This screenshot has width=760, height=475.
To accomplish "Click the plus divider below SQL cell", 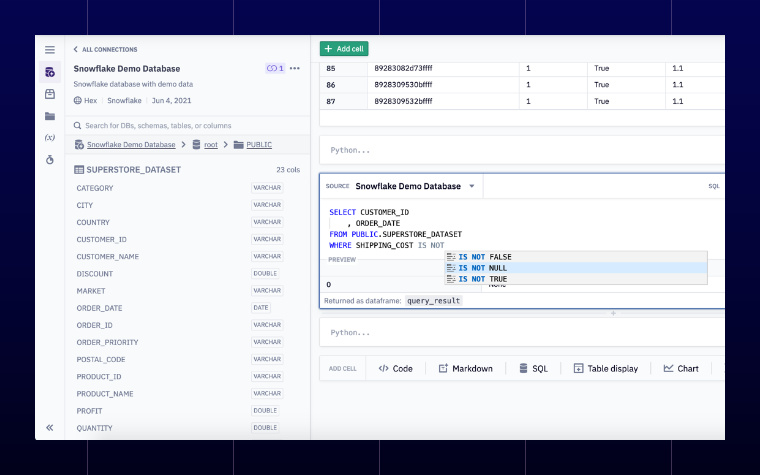I will point(613,313).
